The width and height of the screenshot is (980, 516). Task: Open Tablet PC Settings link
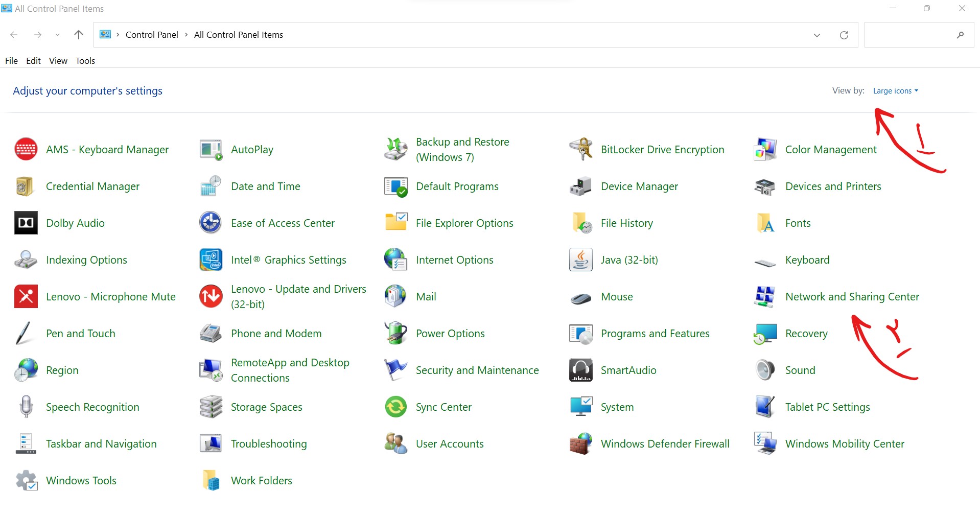[x=828, y=407]
